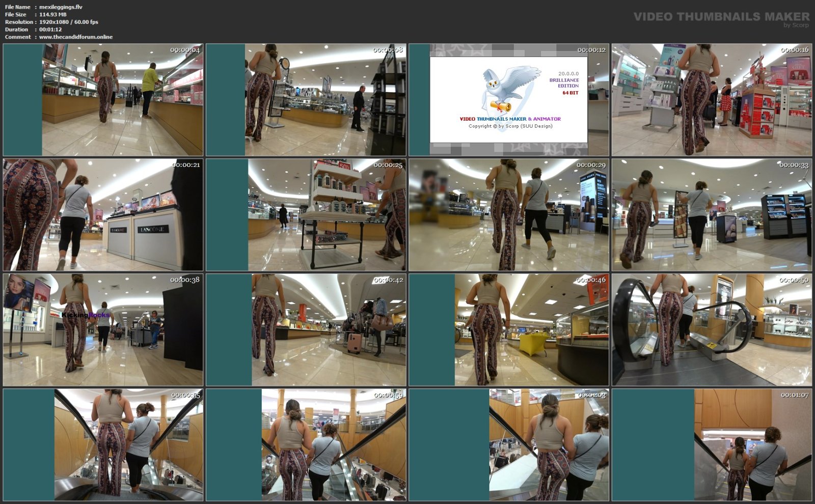Click the 00:00:33 frame
The width and height of the screenshot is (815, 504).
click(x=712, y=215)
